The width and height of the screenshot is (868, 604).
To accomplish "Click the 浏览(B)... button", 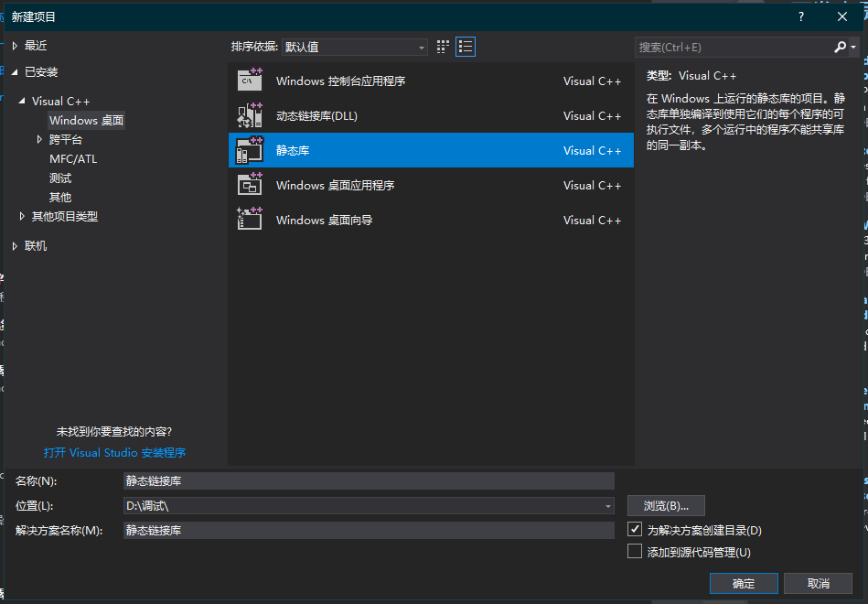I will 666,505.
